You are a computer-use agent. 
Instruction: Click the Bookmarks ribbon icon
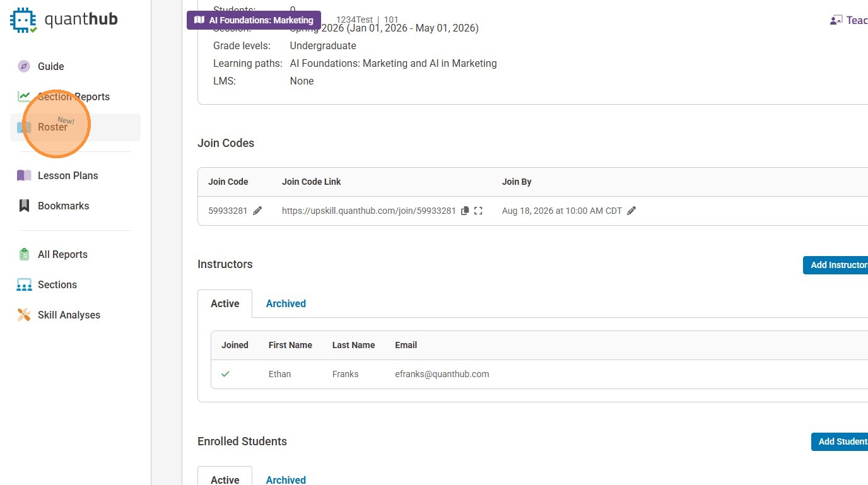point(24,206)
